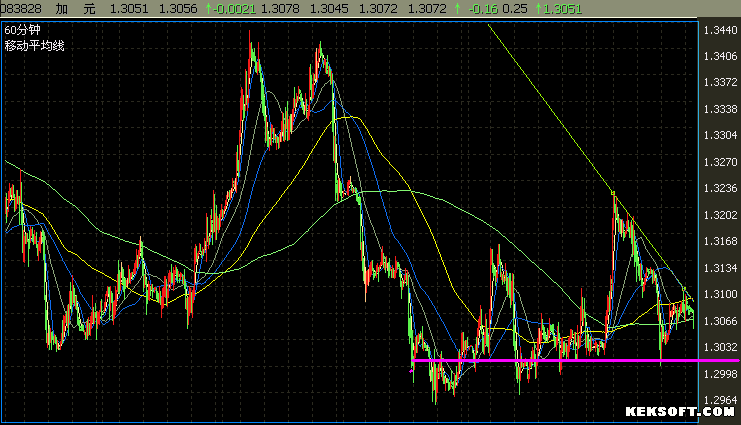Click the 1.3236 price axis label

click(720, 188)
